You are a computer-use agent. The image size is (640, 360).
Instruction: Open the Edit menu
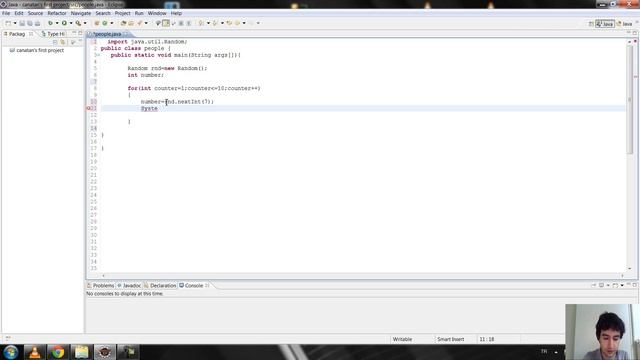19,13
